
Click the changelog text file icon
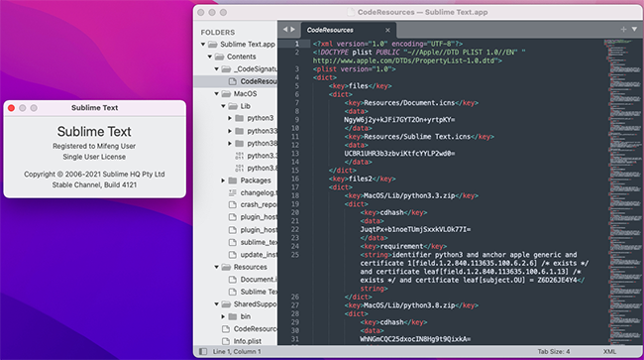click(x=233, y=192)
